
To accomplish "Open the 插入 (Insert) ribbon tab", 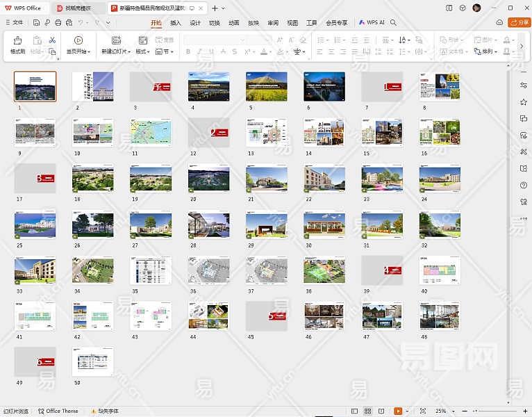I will 176,22.
